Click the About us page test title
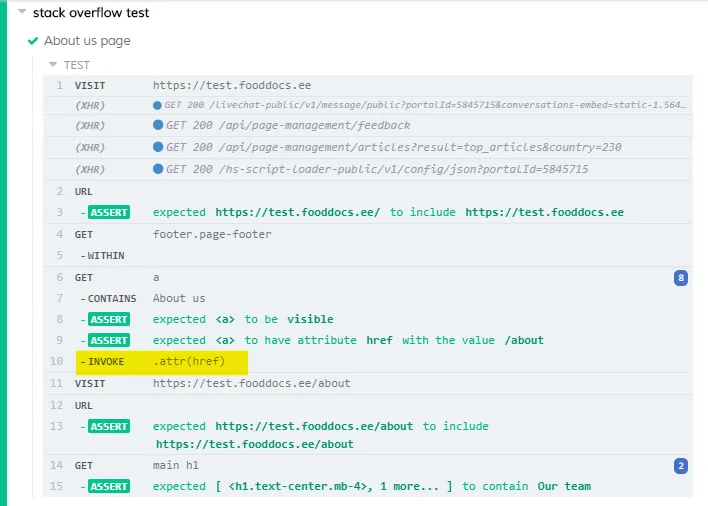The width and height of the screenshot is (708, 506). pyautogui.click(x=87, y=41)
